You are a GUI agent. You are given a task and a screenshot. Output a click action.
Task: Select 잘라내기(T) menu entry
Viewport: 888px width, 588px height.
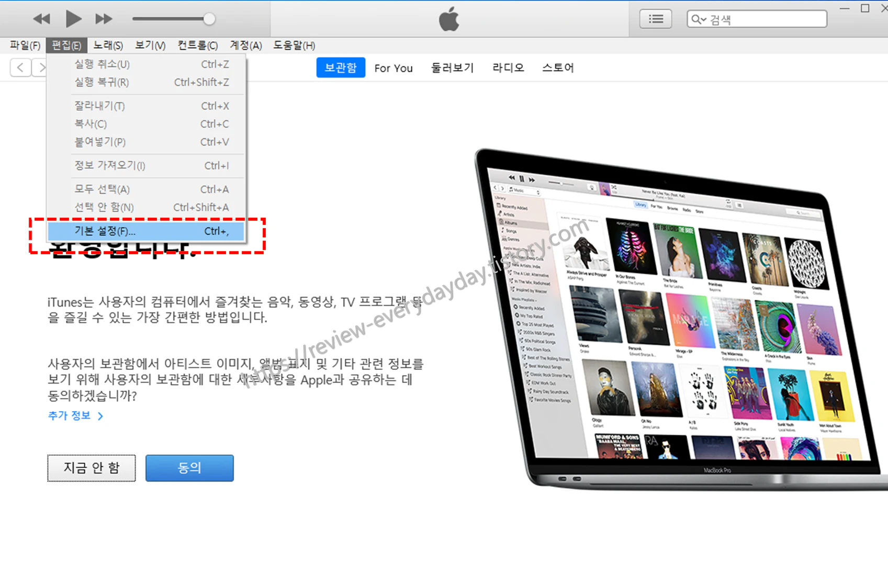146,106
